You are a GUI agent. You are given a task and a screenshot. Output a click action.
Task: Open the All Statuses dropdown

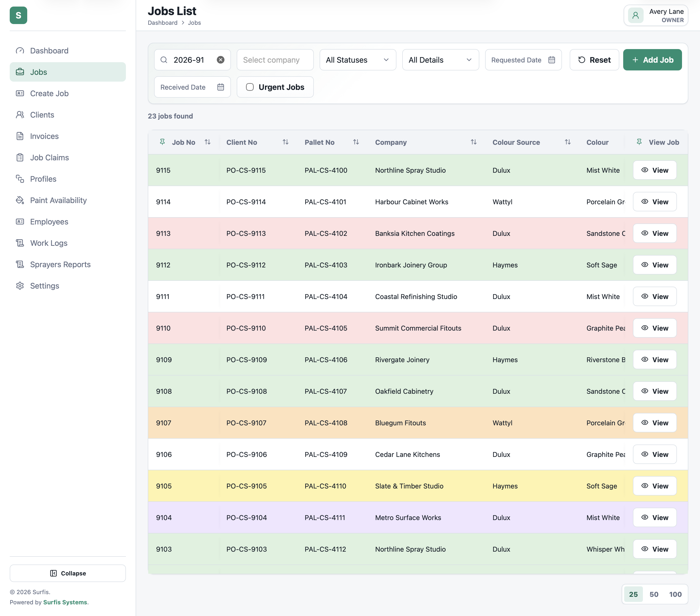(358, 60)
